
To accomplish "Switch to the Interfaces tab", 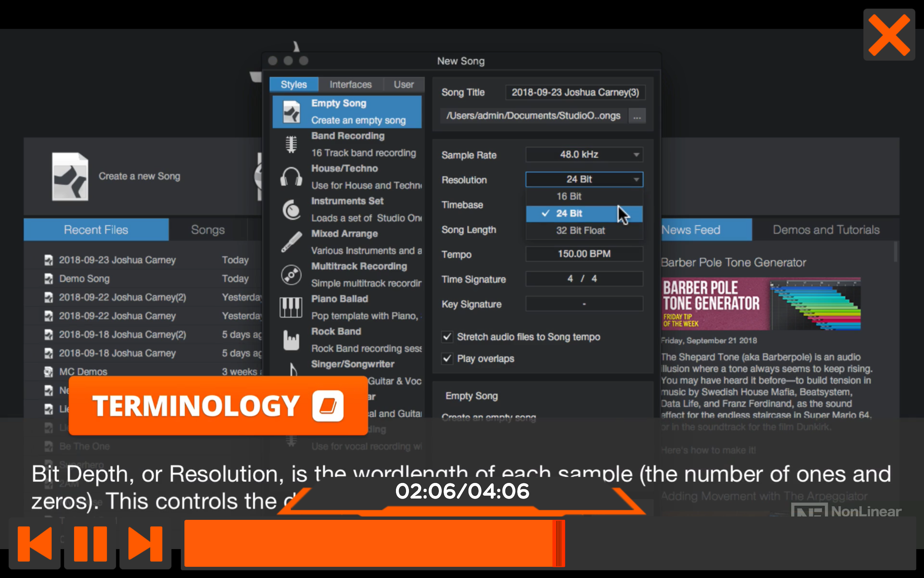I will [350, 85].
